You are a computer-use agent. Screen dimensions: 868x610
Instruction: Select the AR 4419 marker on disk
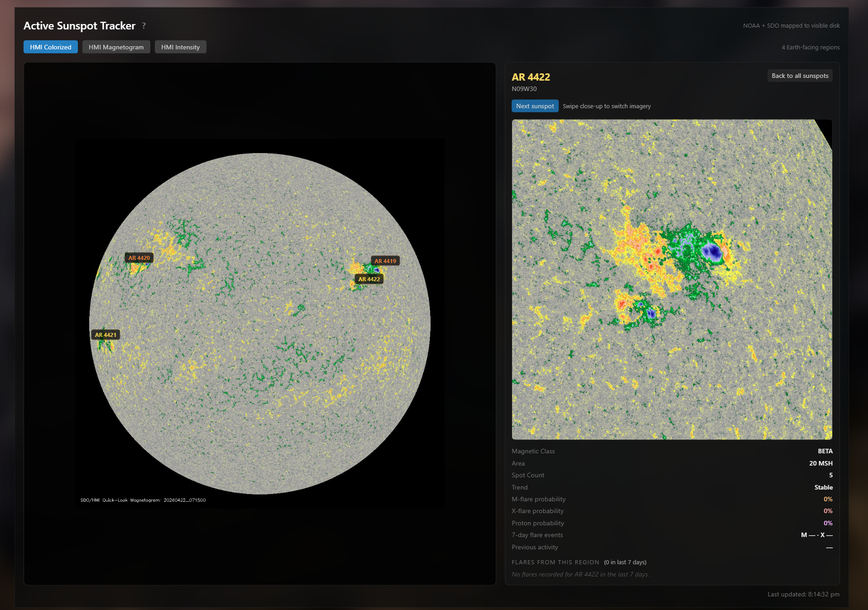(385, 261)
